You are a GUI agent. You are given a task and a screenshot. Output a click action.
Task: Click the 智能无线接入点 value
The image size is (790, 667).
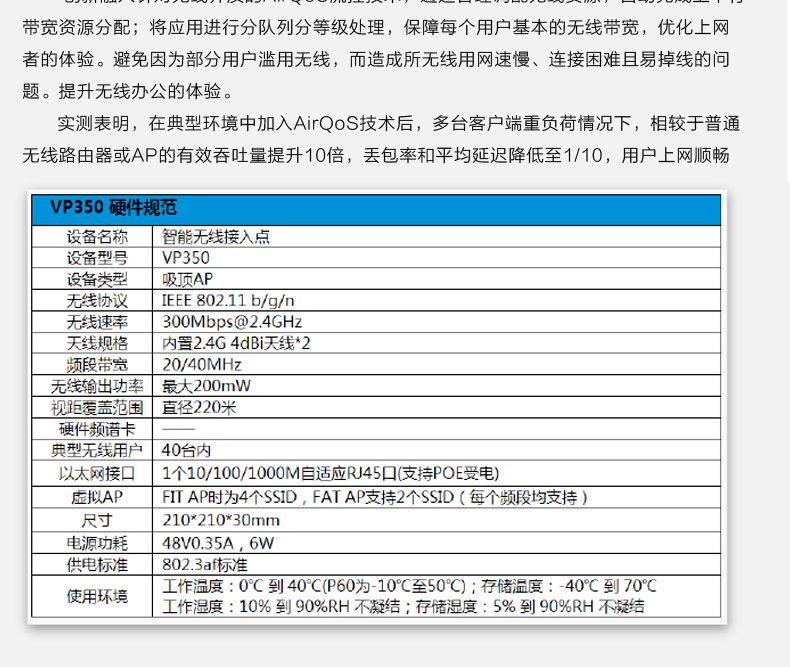click(x=216, y=236)
